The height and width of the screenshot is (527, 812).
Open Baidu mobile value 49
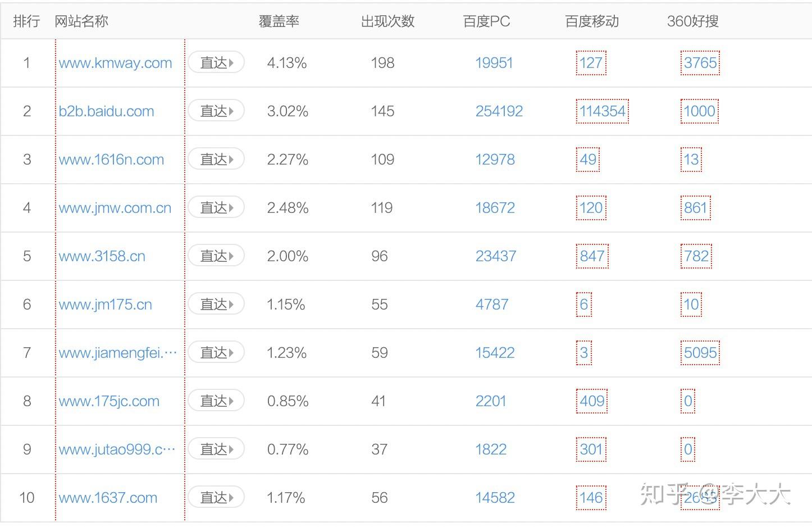pyautogui.click(x=588, y=160)
